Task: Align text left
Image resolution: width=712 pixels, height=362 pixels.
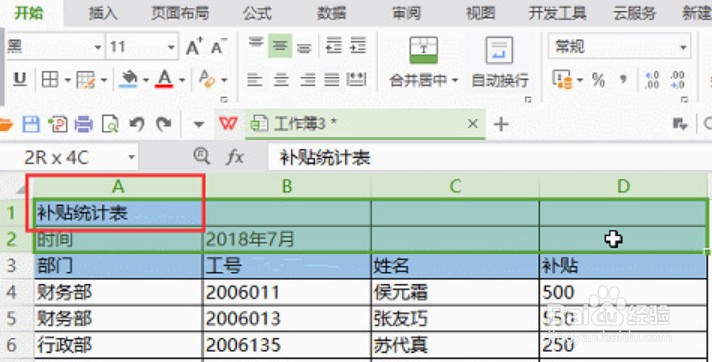Action: pos(255,80)
